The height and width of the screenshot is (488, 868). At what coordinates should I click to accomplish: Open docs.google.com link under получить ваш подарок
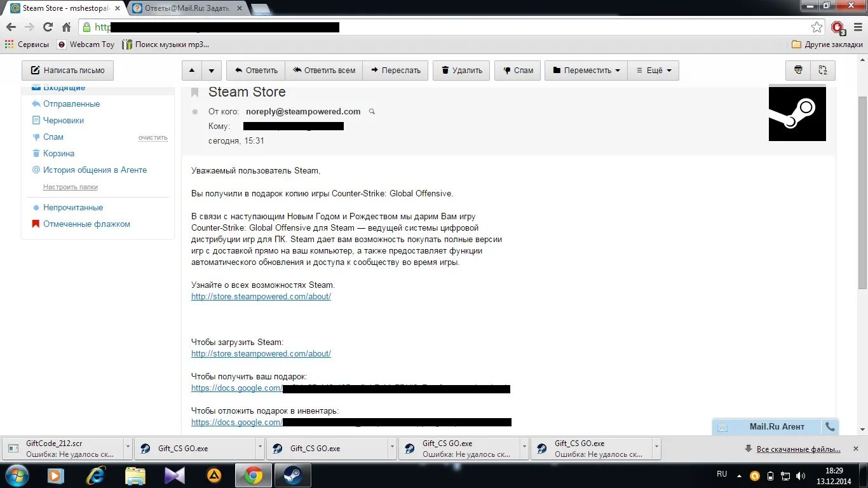[351, 388]
